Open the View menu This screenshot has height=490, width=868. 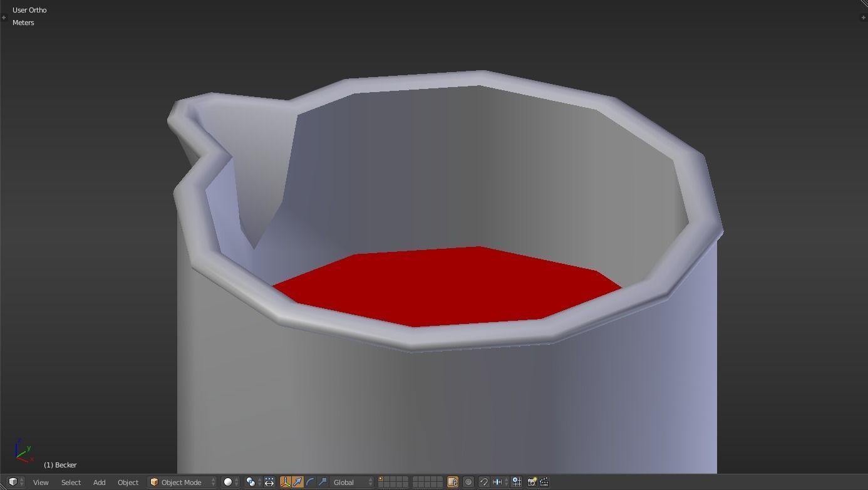pos(41,482)
